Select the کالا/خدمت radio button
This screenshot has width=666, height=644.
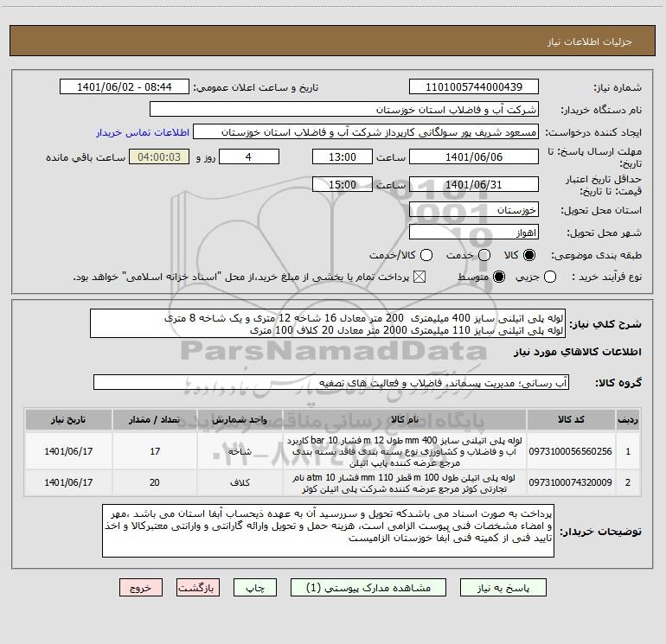pyautogui.click(x=426, y=255)
